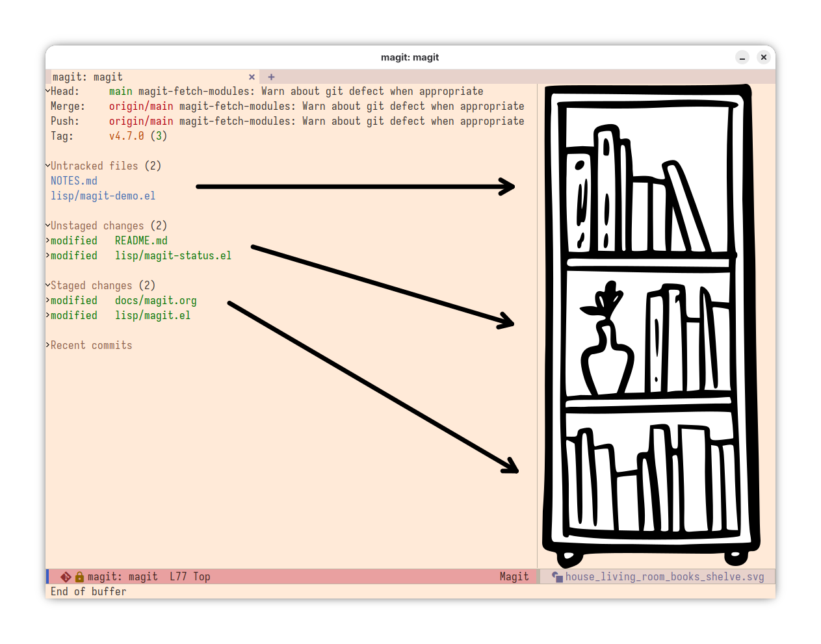Expand the modified lisp/magit.el diff
The image size is (821, 644).
[x=48, y=315]
